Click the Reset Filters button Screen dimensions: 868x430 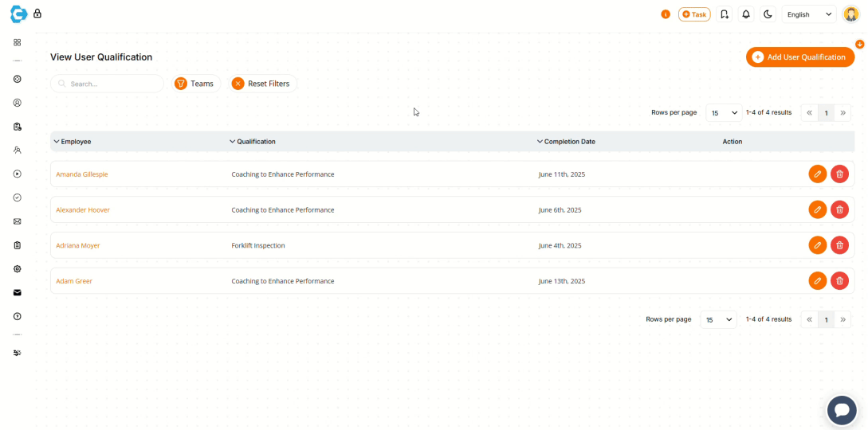pyautogui.click(x=261, y=84)
